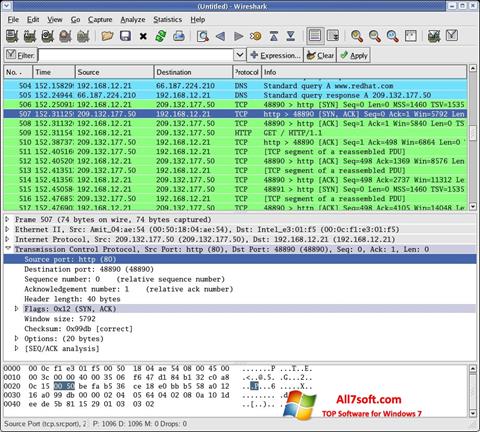480x432 pixels.
Task: Open the Edit menu
Action: point(33,20)
